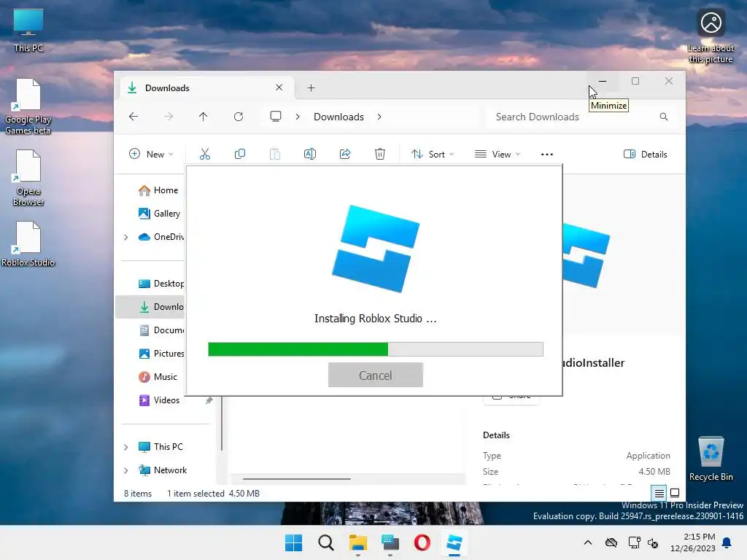This screenshot has width=747, height=560.
Task: Go up one folder level arrow
Action: click(x=204, y=117)
